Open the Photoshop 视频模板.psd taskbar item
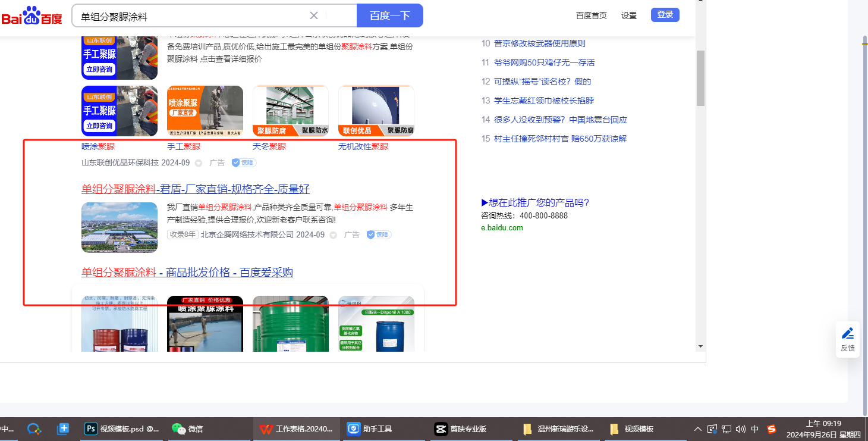This screenshot has height=441, width=868. click(x=122, y=429)
